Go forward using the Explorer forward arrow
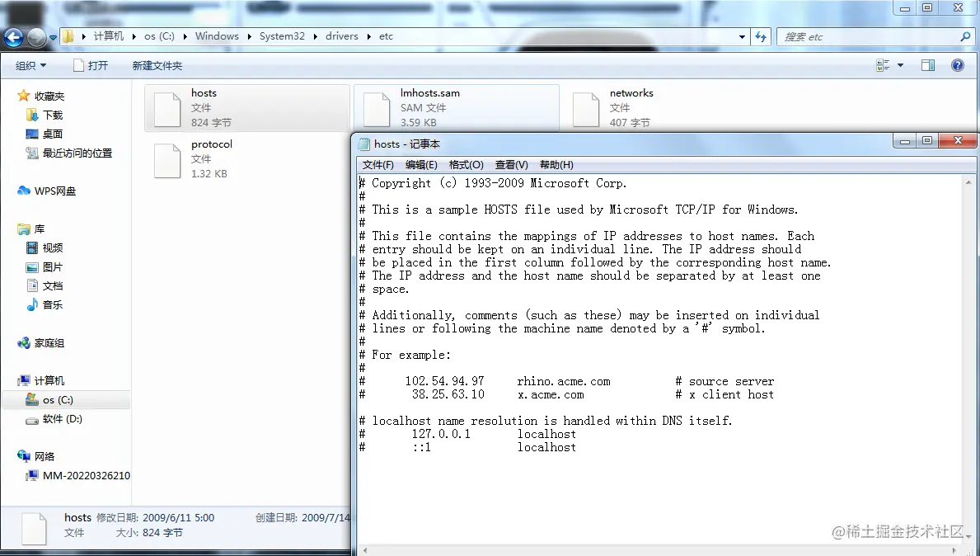Image resolution: width=980 pixels, height=556 pixels. (x=37, y=37)
